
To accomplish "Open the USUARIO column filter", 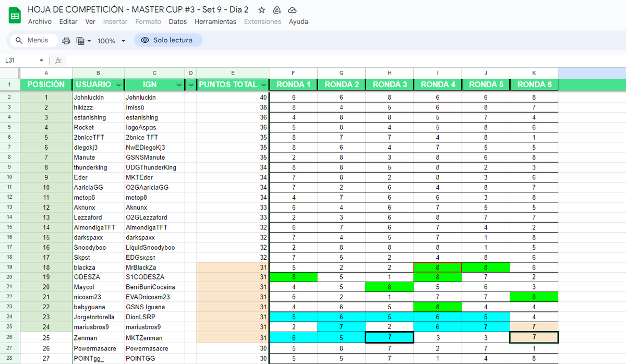I will coord(118,84).
